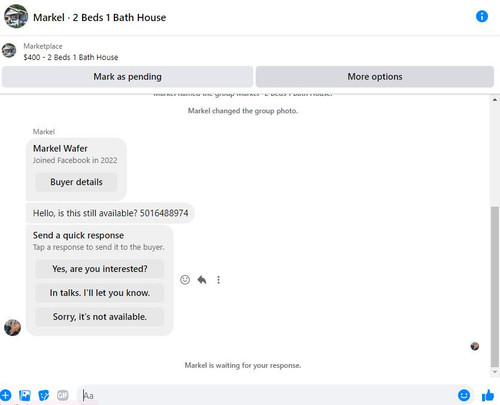
Task: Open the Marketplace listing thumbnail
Action: pyautogui.click(x=9, y=51)
